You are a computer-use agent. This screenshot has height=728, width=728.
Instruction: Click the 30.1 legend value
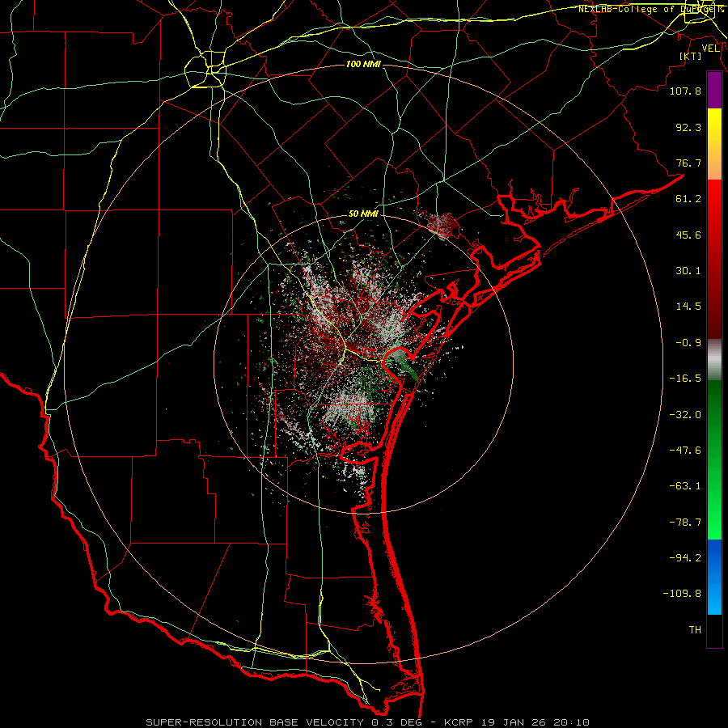click(688, 271)
